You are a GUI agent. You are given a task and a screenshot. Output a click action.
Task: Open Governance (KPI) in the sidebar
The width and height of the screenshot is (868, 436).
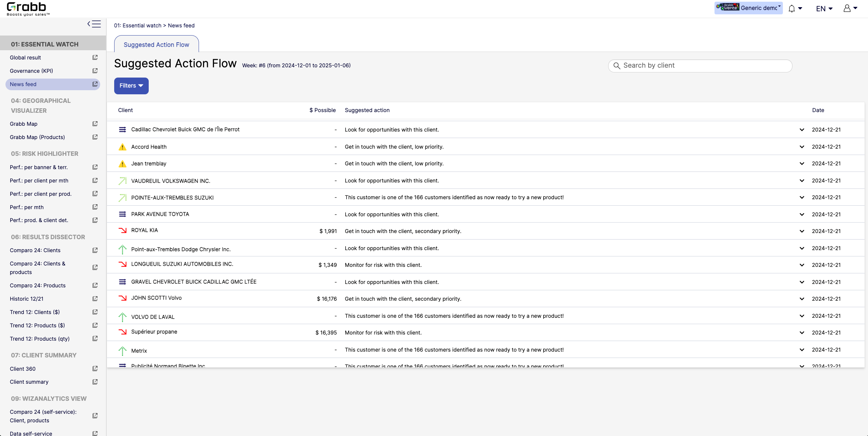click(x=31, y=71)
